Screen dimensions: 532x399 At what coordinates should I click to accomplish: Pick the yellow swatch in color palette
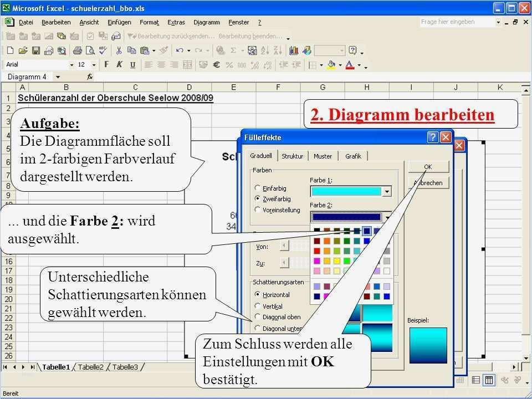coord(336,261)
